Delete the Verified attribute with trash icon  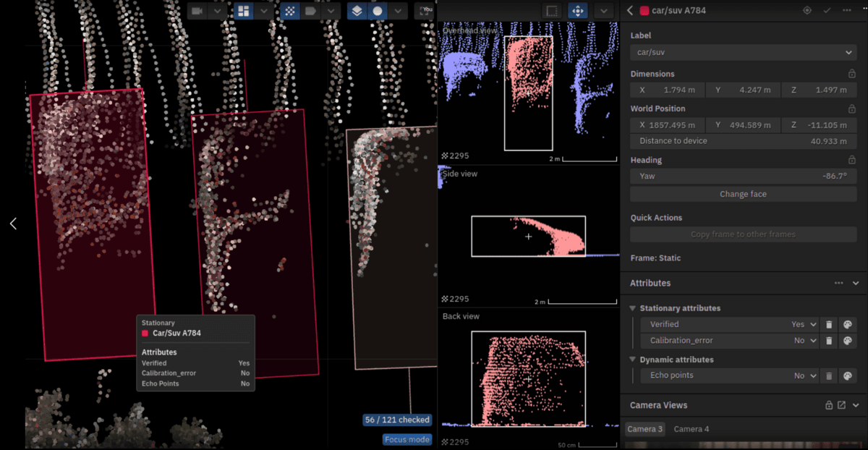(830, 325)
